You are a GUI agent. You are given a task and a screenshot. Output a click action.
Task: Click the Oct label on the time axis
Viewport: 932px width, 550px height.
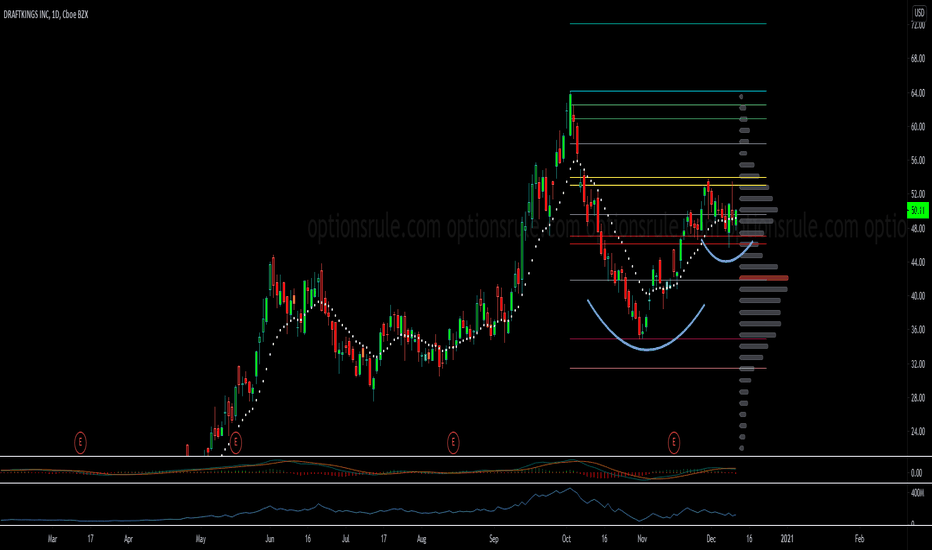tap(566, 539)
